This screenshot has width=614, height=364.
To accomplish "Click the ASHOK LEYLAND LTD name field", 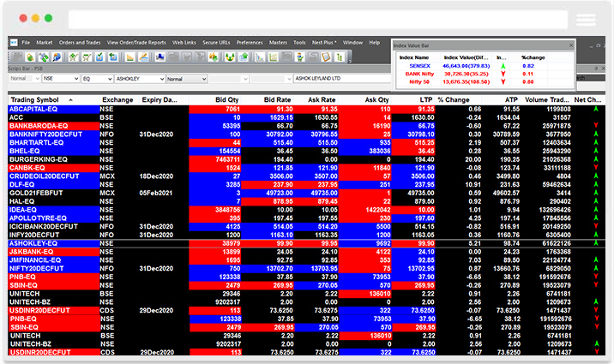I will click(x=343, y=78).
